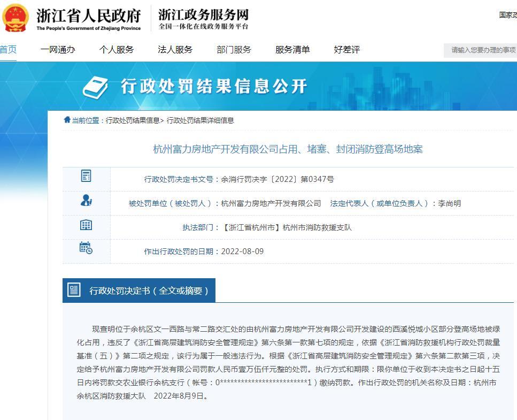Click the document icon beside 决定书文号

click(x=86, y=176)
